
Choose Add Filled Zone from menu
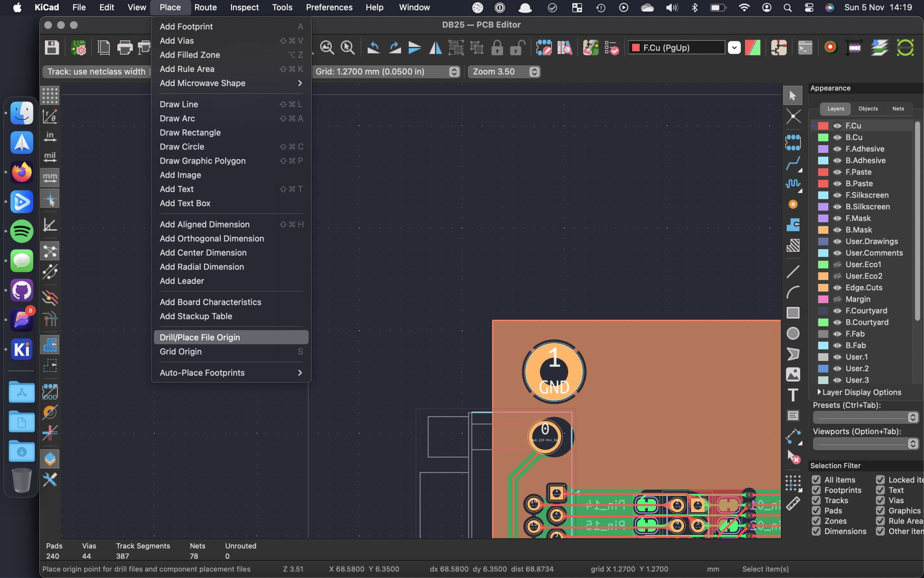[x=231, y=55]
